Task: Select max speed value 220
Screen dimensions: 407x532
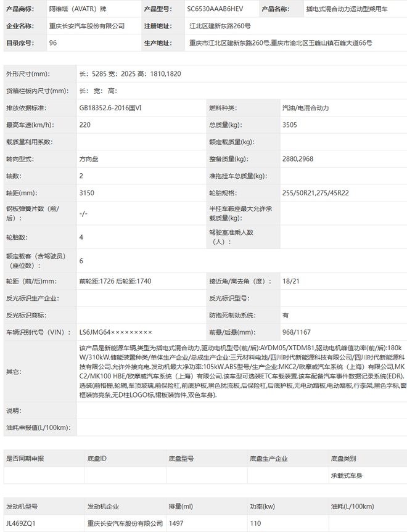Action: coord(85,125)
